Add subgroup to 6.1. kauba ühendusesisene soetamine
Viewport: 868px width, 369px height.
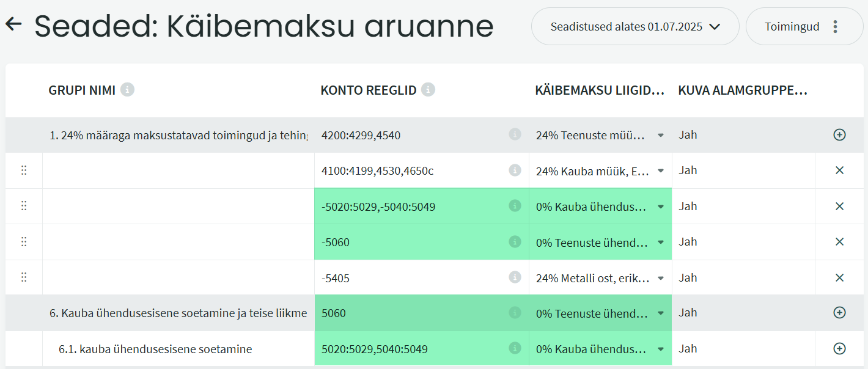tap(839, 349)
